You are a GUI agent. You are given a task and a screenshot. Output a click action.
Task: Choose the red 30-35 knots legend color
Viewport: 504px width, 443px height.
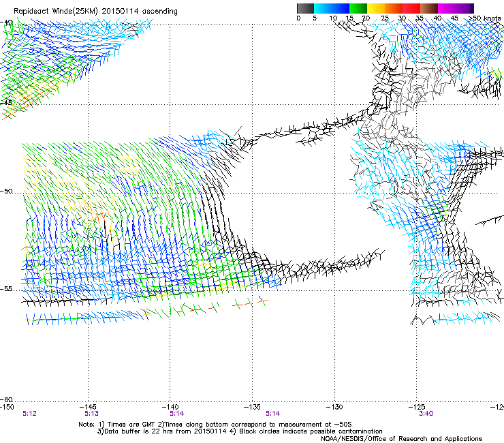[x=411, y=8]
